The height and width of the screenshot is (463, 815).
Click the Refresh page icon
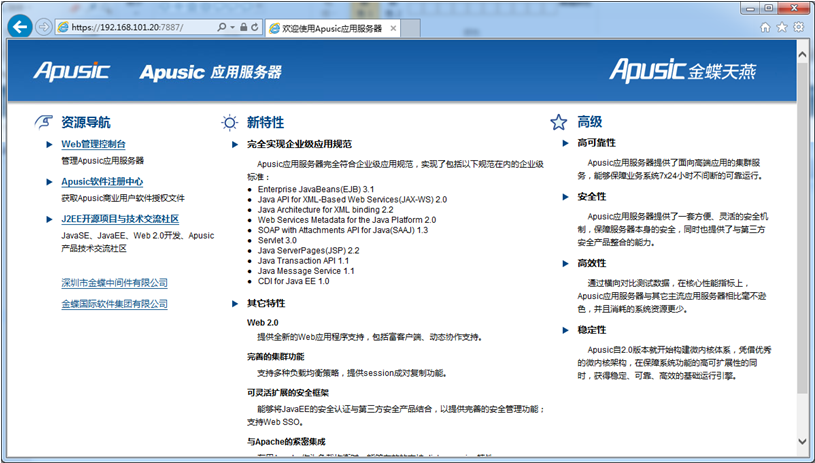(255, 27)
